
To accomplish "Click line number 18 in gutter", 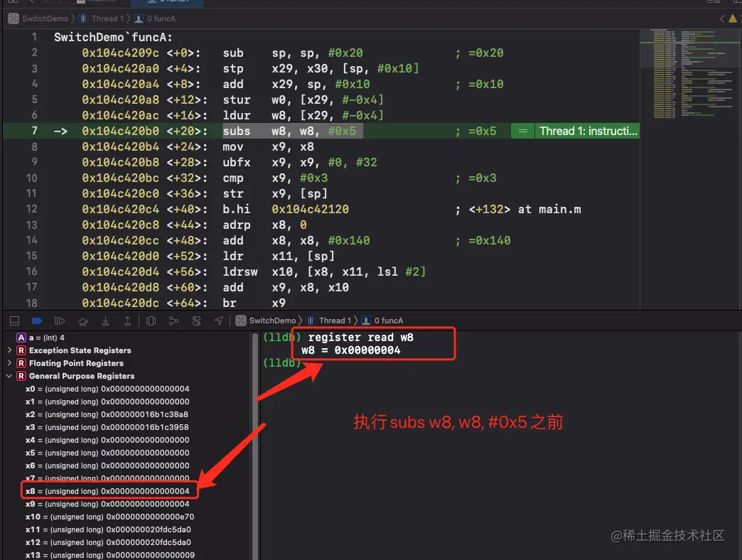I will click(x=32, y=303).
